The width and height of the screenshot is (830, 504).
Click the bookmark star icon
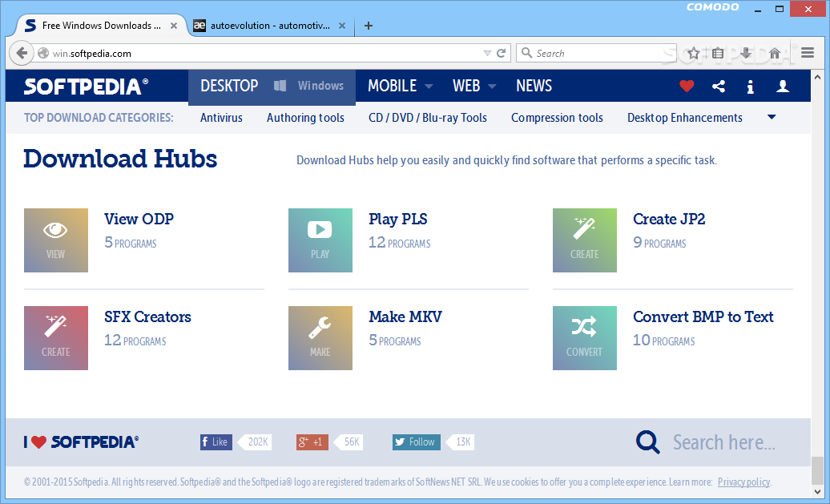coord(694,53)
